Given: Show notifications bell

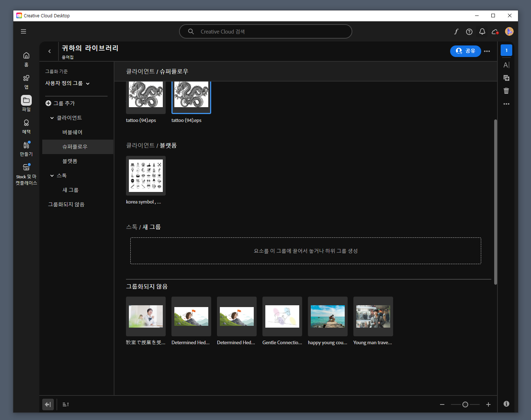Looking at the screenshot, I should [482, 32].
